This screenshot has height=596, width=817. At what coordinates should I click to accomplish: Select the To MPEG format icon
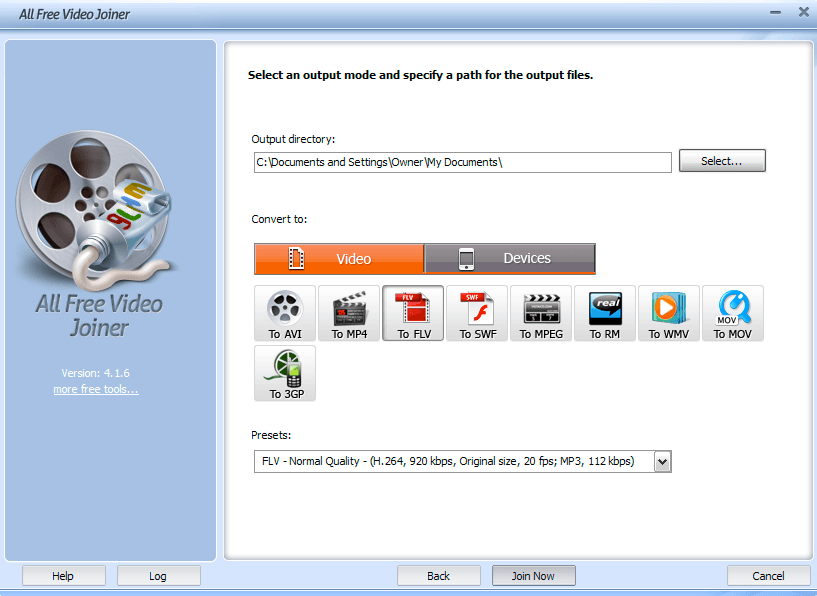(x=540, y=313)
